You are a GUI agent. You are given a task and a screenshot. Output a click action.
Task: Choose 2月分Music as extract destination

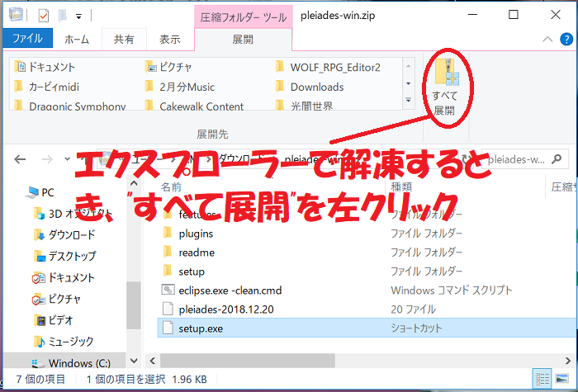[180, 87]
